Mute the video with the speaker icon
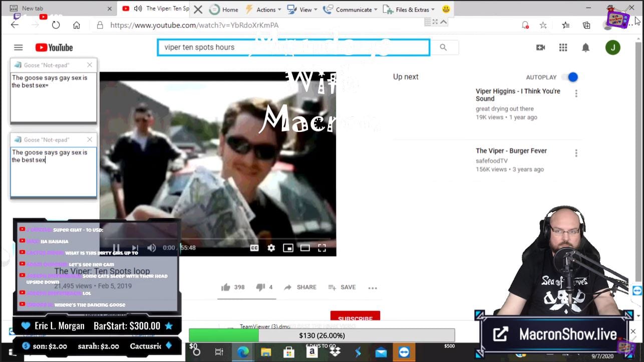Screen dimensions: 644x362 tap(152, 248)
